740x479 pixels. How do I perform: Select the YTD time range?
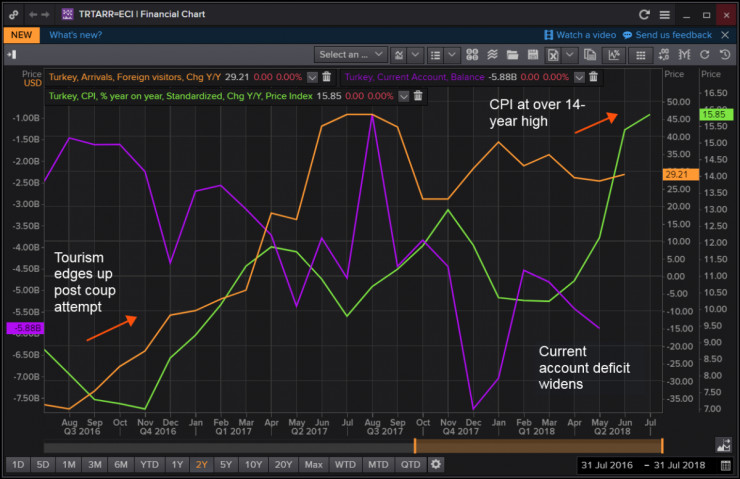(x=149, y=465)
